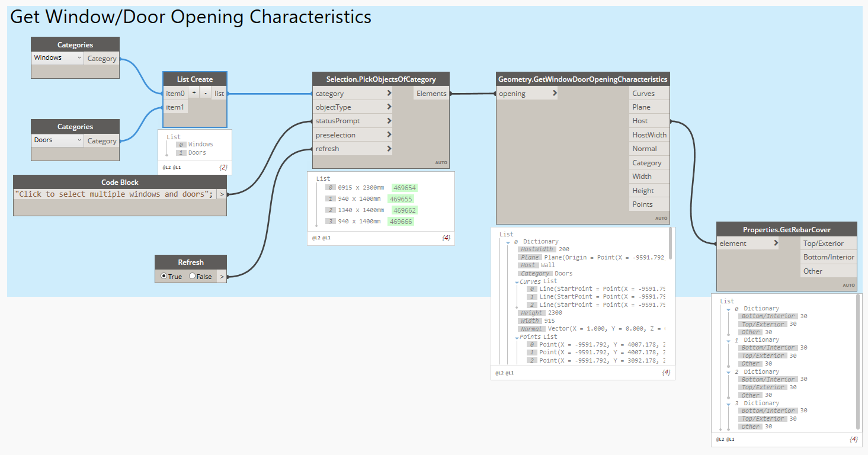This screenshot has height=455, width=868.
Task: Open element ID 469666 link
Action: tap(401, 222)
